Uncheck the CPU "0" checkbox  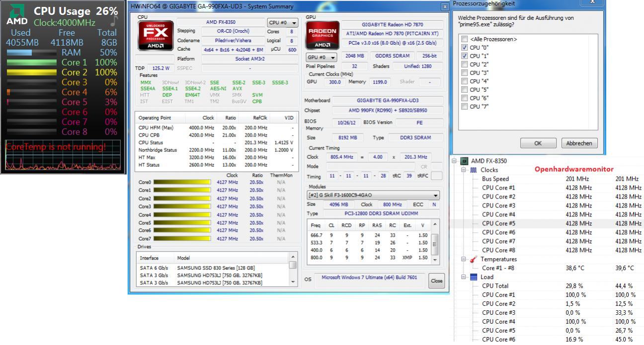coord(464,47)
